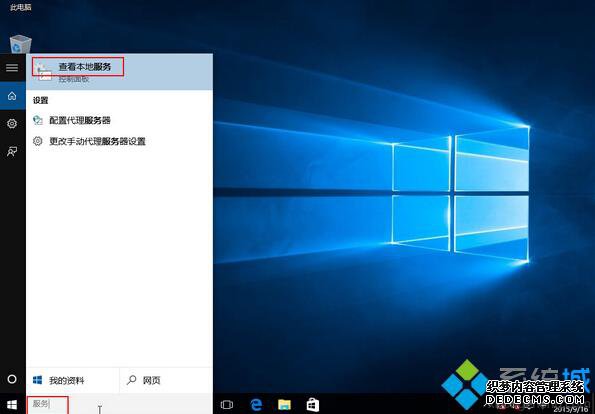Open Task View on the taskbar
This screenshot has width=595, height=414.
click(x=227, y=405)
